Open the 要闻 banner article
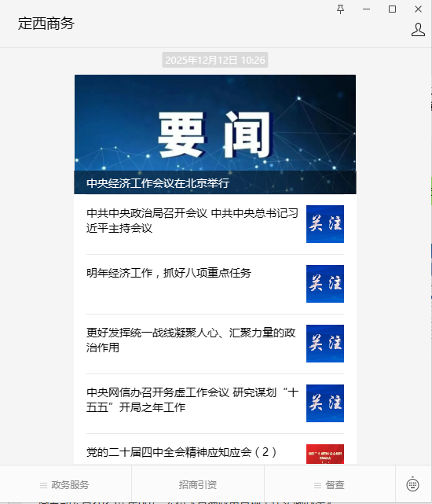Screen dimensions: 432x504 coord(215,134)
